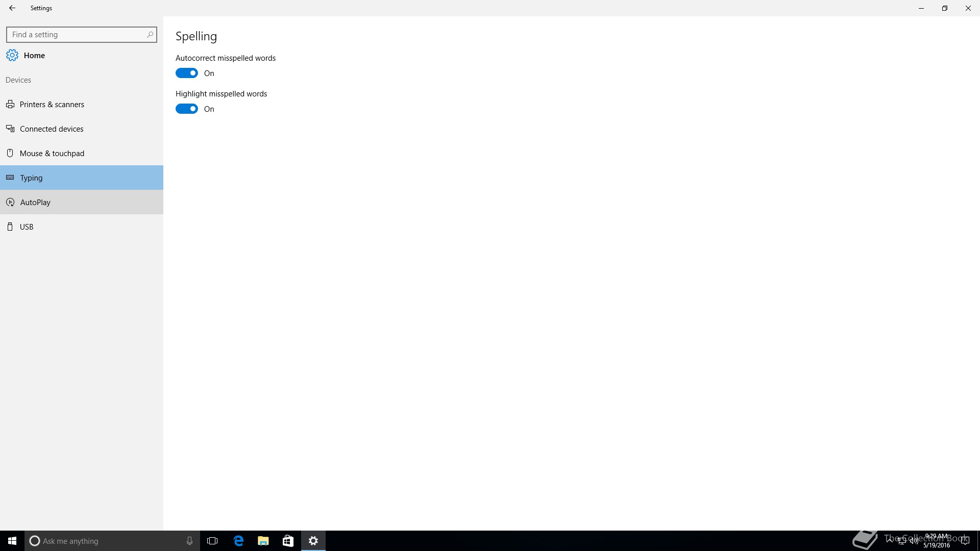Click the back arrow in Settings

[12, 8]
